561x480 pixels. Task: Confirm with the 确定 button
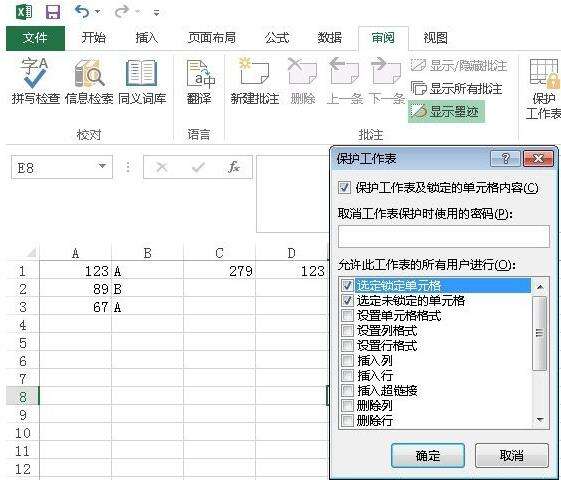point(428,455)
